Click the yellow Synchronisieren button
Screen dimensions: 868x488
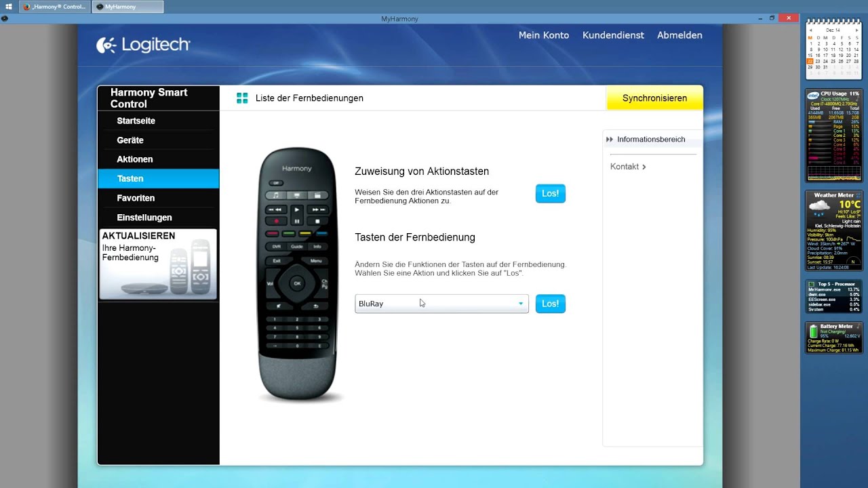[x=654, y=98]
